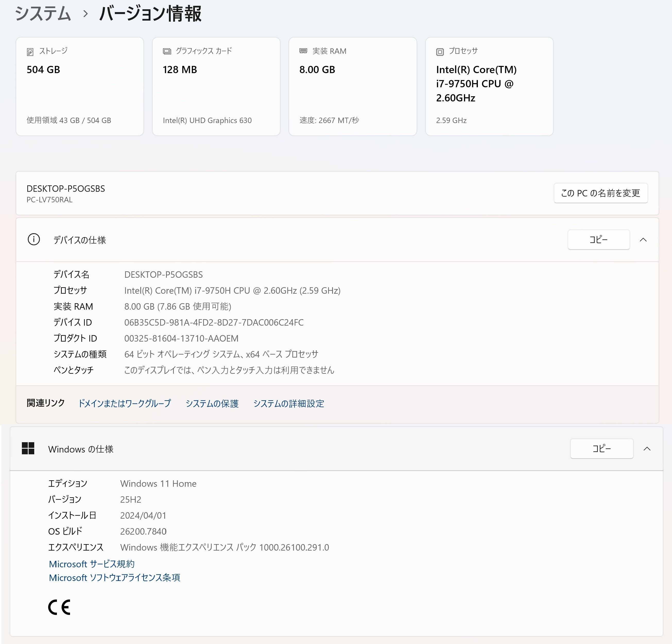Click the breadcrumb arrow separator

(86, 14)
